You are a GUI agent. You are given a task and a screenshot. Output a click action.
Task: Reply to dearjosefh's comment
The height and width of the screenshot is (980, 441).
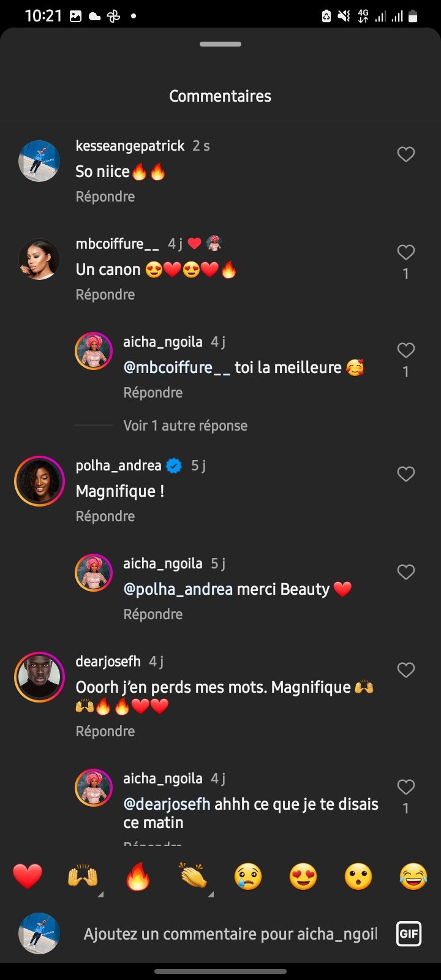coord(105,731)
